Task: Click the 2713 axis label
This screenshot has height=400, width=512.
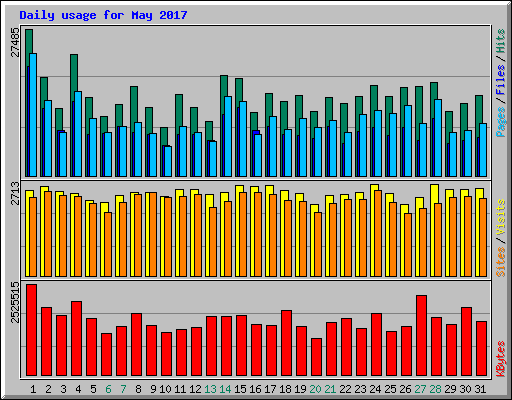Action: coord(15,193)
